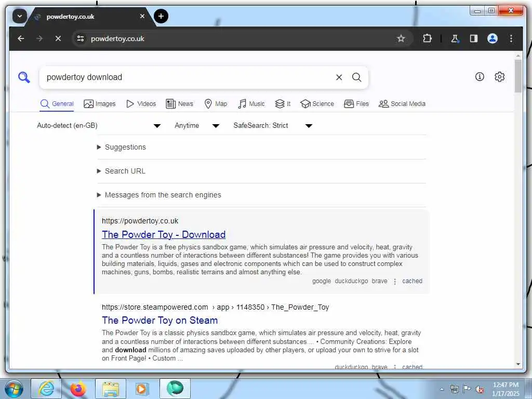This screenshot has height=399, width=532.
Task: Switch to the Videos category
Action: pyautogui.click(x=141, y=104)
